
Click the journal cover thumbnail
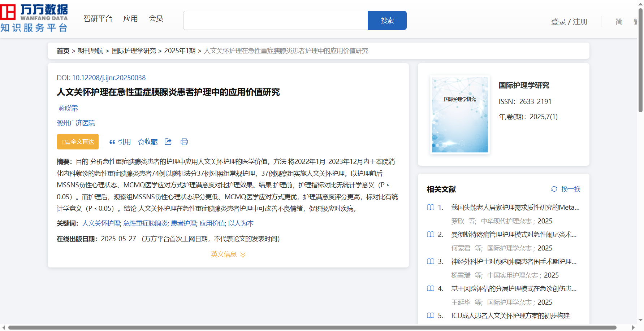click(460, 115)
